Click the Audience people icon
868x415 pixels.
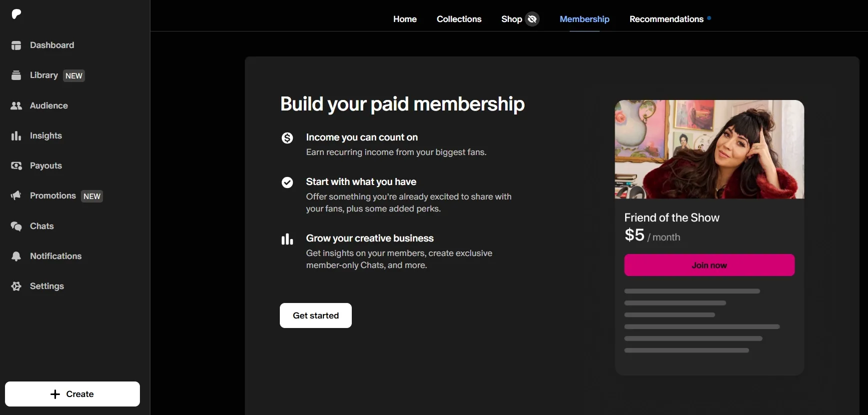(16, 105)
